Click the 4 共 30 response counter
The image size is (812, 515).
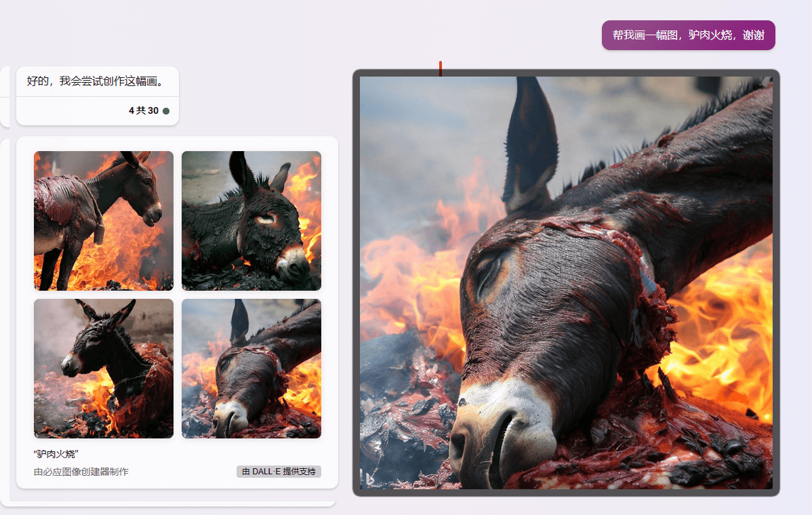click(x=144, y=110)
